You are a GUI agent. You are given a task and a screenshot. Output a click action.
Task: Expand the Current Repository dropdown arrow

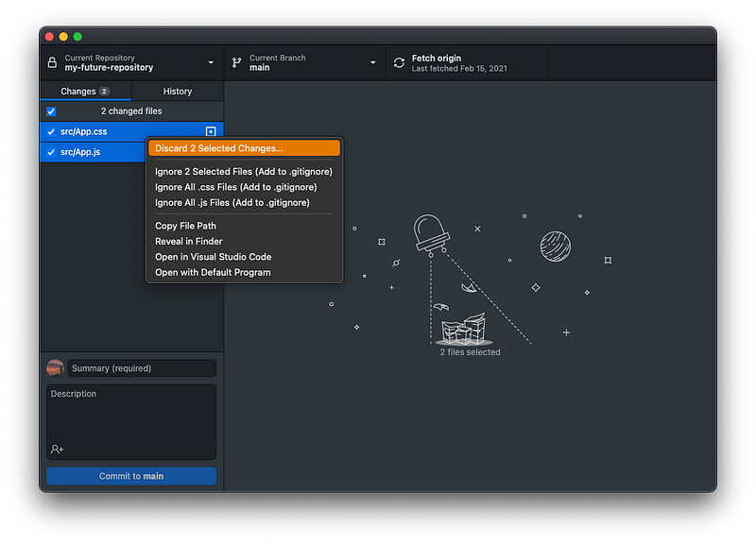tap(211, 62)
